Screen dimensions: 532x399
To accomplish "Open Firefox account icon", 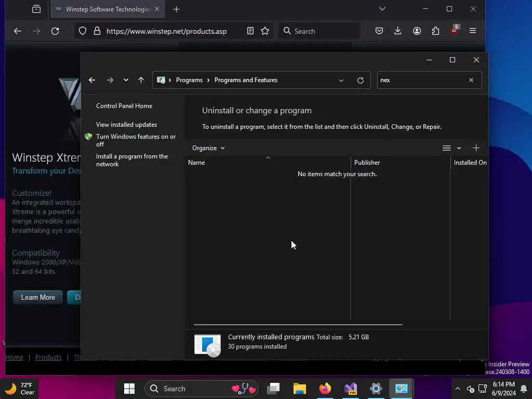I will point(417,31).
